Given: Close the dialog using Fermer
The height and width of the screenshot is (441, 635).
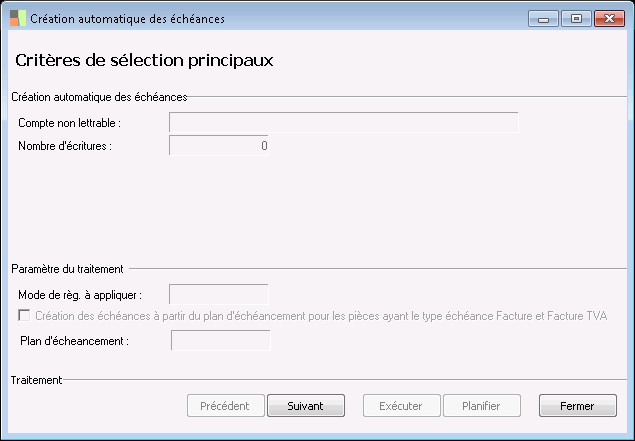Looking at the screenshot, I should click(x=577, y=406).
